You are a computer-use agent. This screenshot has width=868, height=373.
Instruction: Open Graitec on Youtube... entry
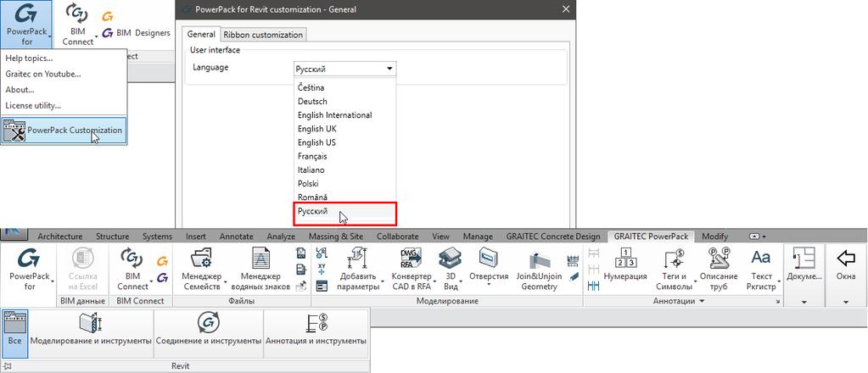(43, 74)
